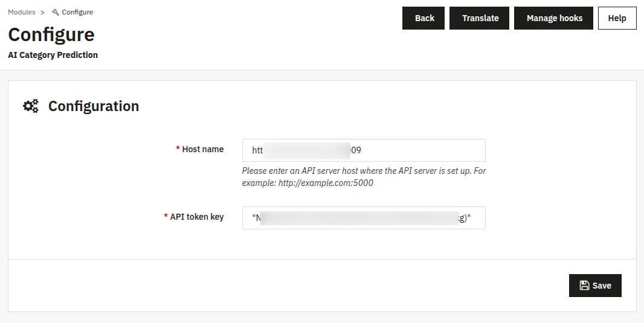Click the API token key label
The image size is (644, 323).
(x=197, y=217)
